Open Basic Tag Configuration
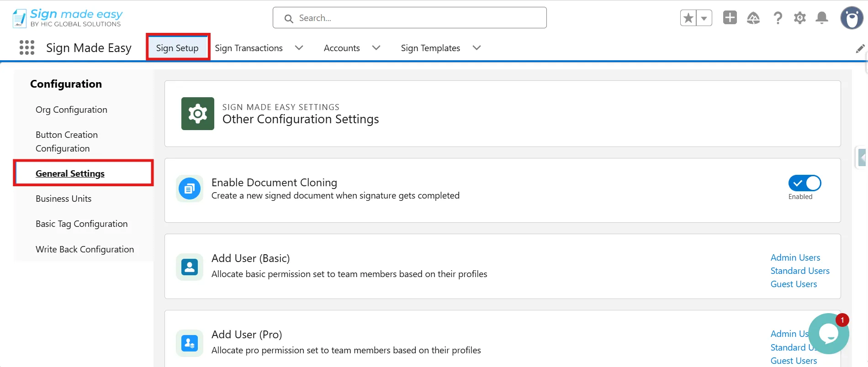 click(x=82, y=224)
